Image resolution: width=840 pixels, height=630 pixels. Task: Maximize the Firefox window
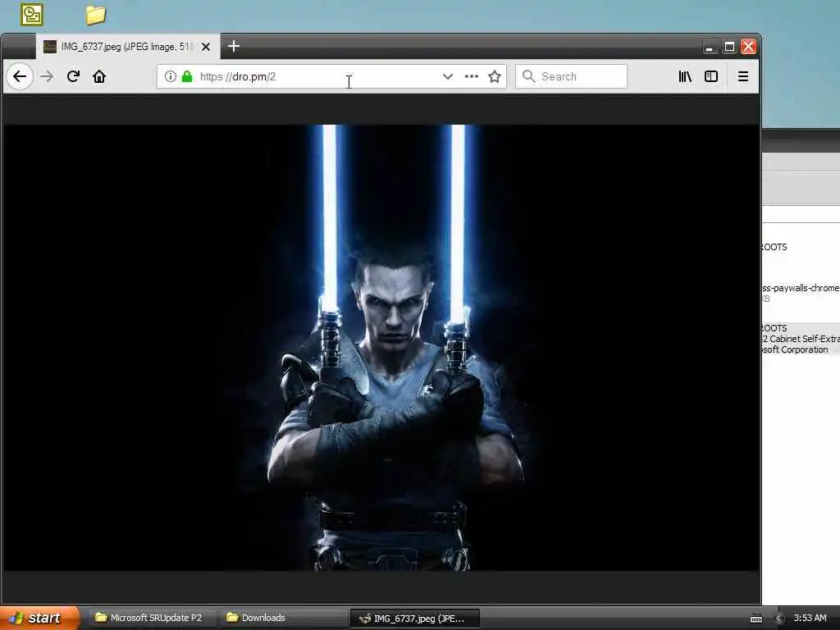(729, 47)
